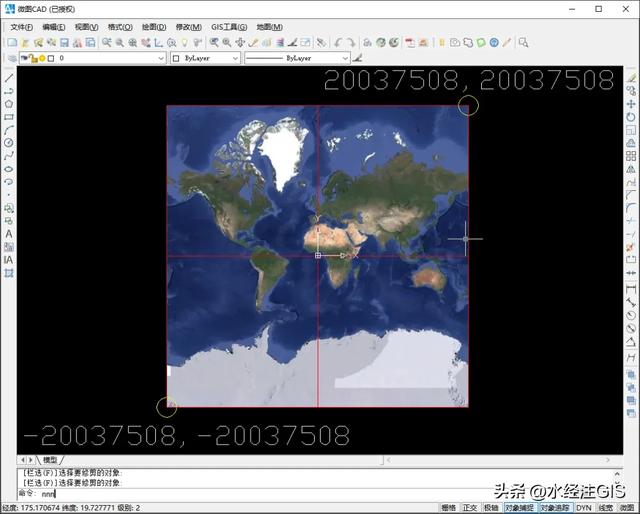Screen dimensions: 640x514
Task: Click the horizontal scrollbar left arrow
Action: click(389, 460)
